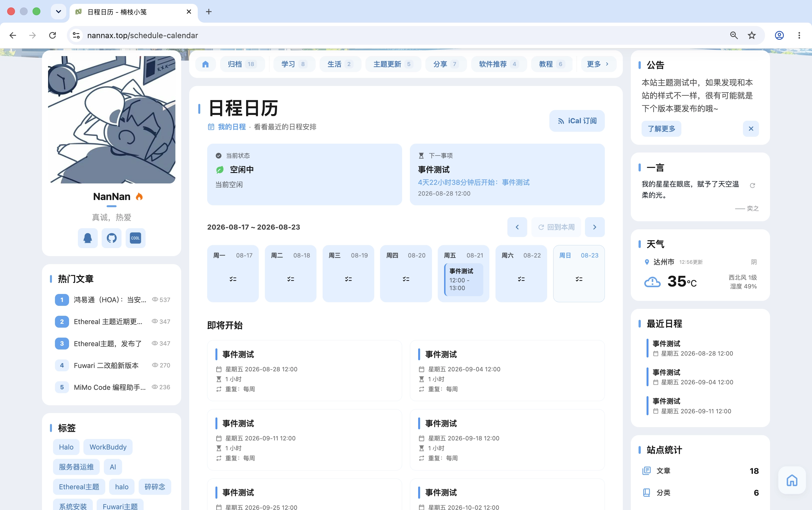Close the 日程日历 browser tab
This screenshot has height=510, width=812.
(x=189, y=12)
